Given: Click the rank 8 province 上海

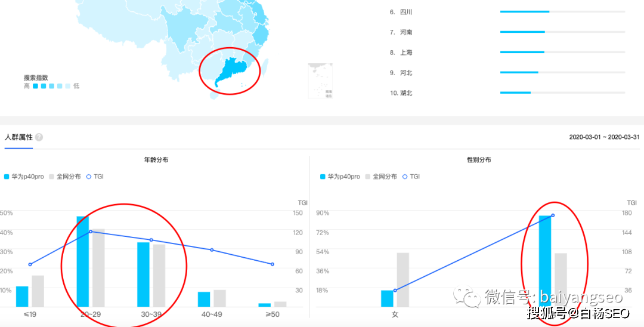Looking at the screenshot, I should (x=406, y=53).
